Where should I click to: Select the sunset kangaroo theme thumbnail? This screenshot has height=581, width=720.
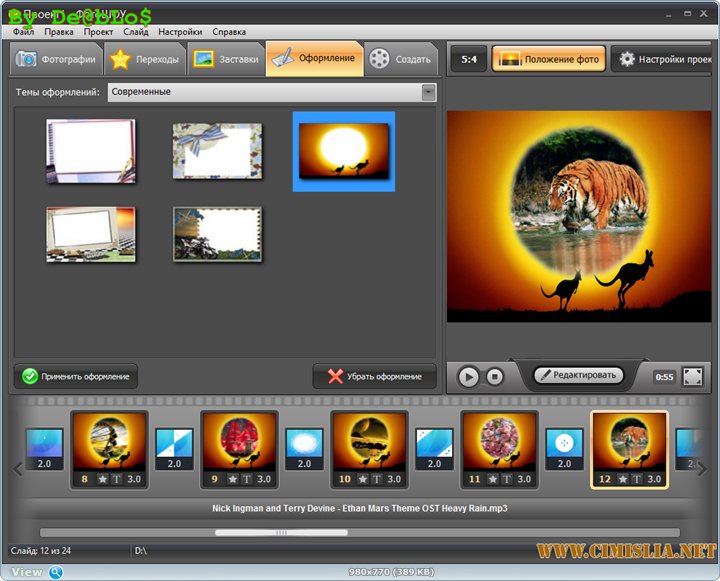click(x=343, y=150)
